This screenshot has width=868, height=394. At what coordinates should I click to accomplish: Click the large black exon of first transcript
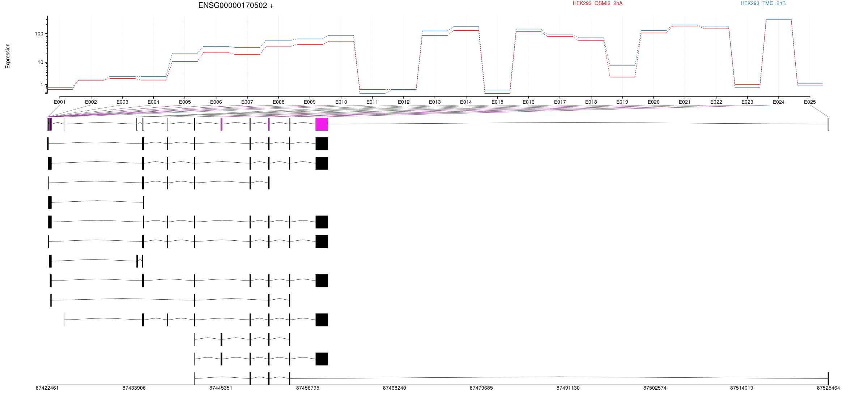point(322,144)
